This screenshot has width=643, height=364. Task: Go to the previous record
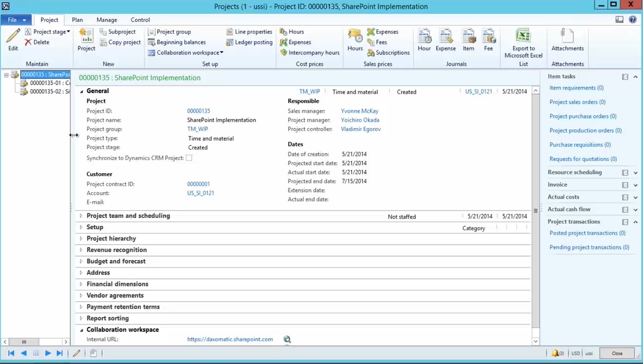click(x=23, y=353)
